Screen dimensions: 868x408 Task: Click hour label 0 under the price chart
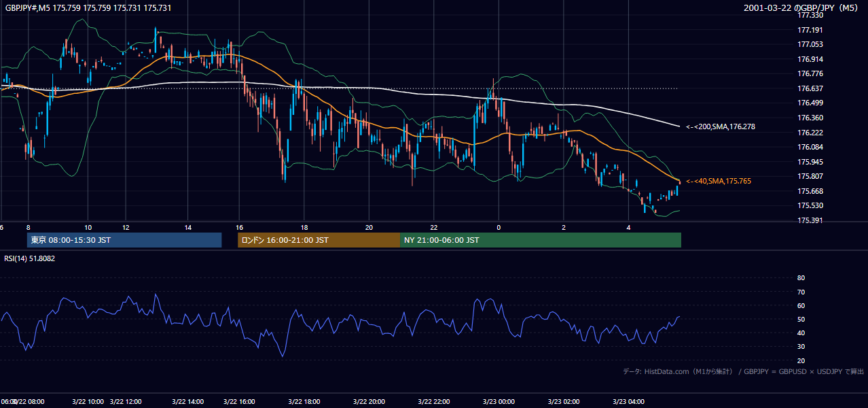click(499, 227)
